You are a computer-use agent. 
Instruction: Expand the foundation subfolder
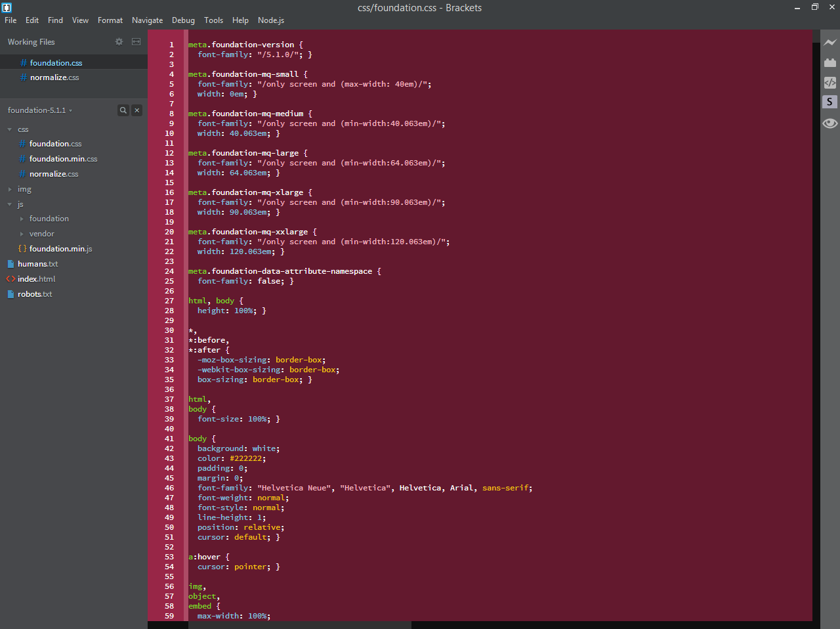[22, 219]
